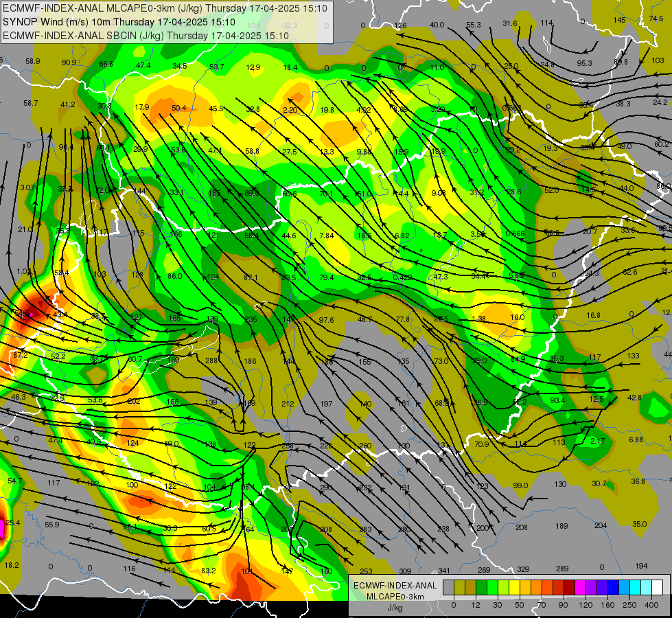Click the map value '2.17'
Viewport: 672px width, 618px height.
coord(597,441)
